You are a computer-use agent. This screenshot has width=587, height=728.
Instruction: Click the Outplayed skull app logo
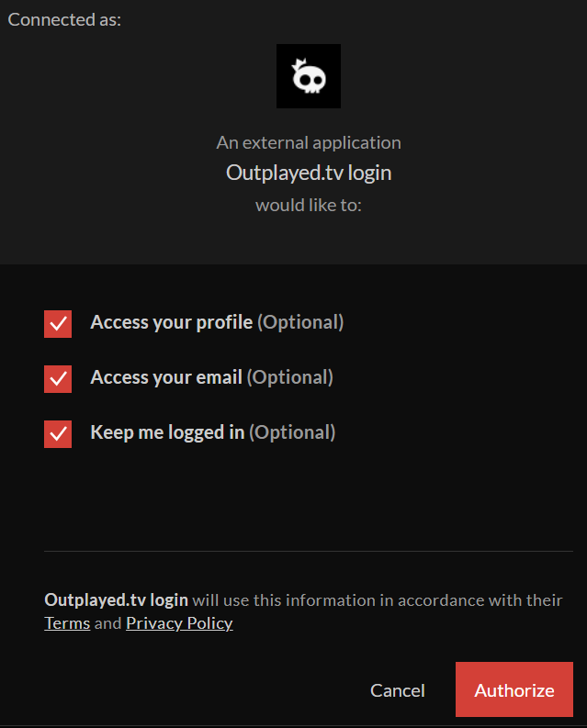click(309, 76)
